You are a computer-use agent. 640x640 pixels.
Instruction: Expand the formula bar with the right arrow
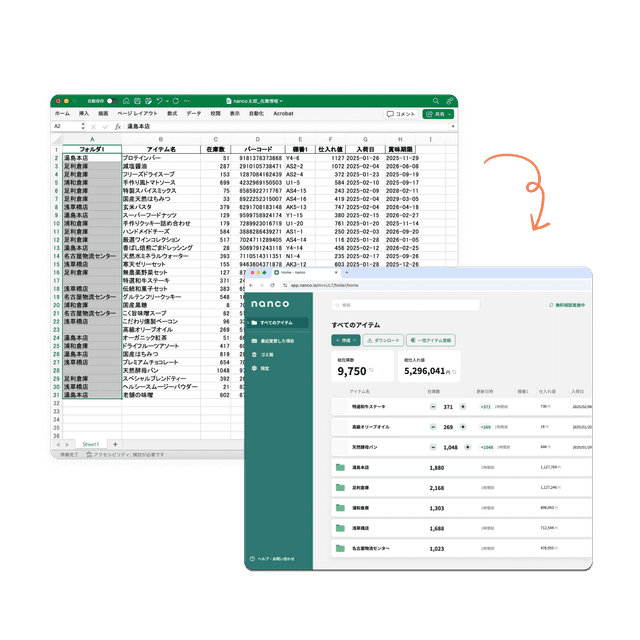(453, 127)
